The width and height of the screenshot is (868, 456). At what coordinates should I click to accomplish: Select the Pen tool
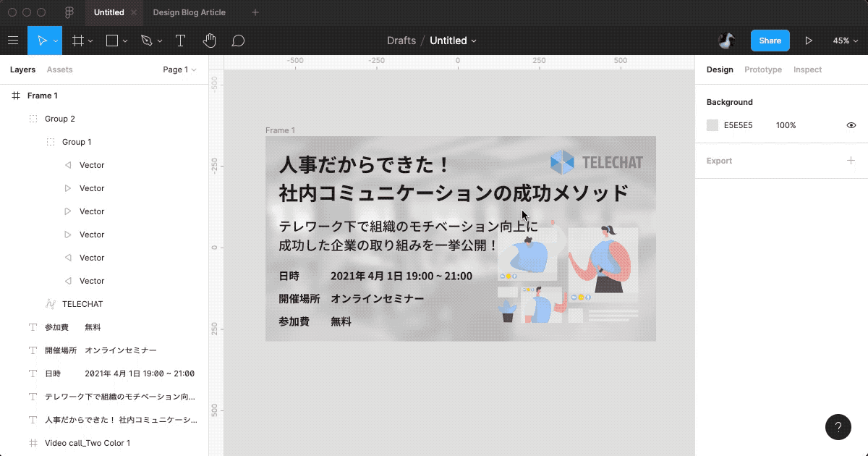145,41
